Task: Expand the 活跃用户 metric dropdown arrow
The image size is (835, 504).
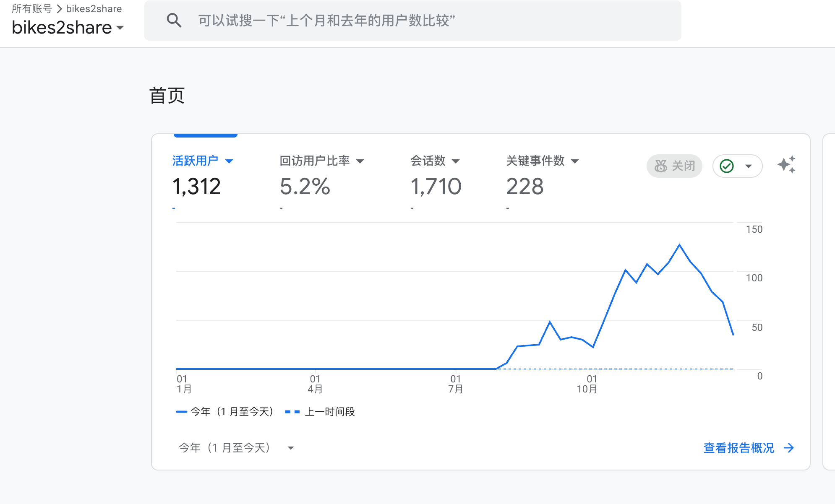Action: 229,161
